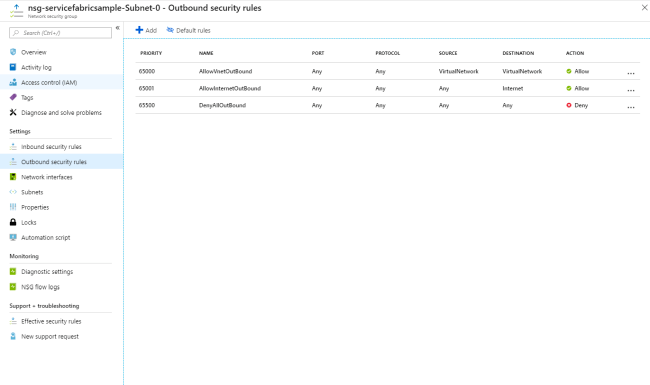Toggle the Default rules button label
The image size is (650, 385).
193,30
